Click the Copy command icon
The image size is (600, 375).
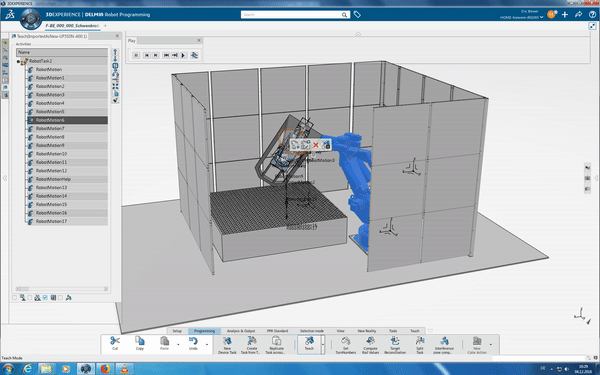[x=140, y=341]
